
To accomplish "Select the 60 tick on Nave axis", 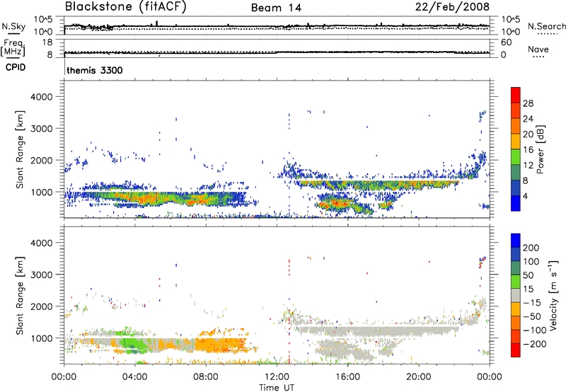I will (506, 42).
